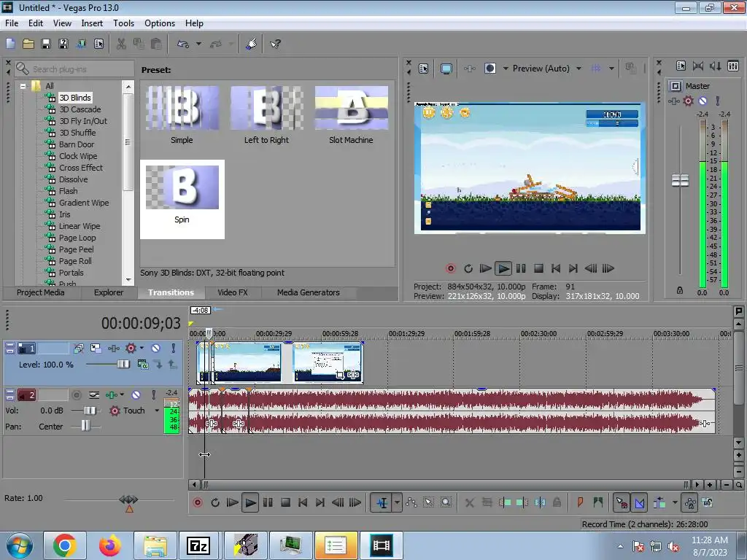Open the edit tool selection dropdown arrow
747x560 pixels.
tap(397, 502)
